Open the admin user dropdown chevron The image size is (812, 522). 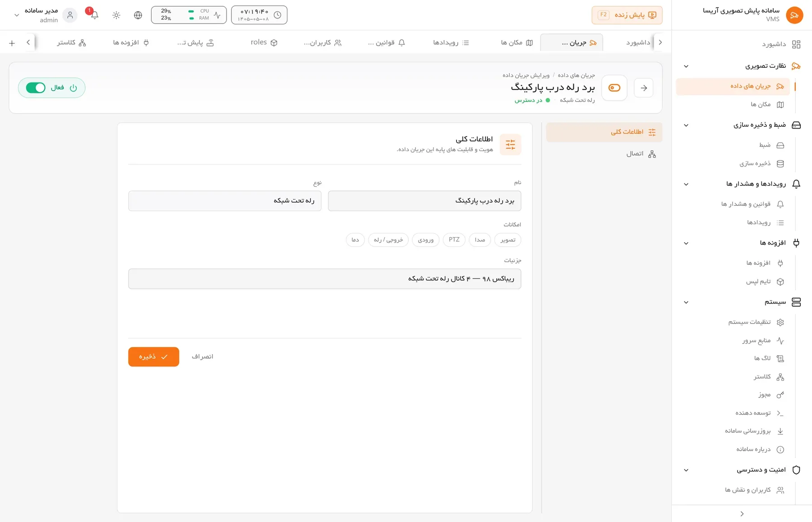pyautogui.click(x=17, y=15)
